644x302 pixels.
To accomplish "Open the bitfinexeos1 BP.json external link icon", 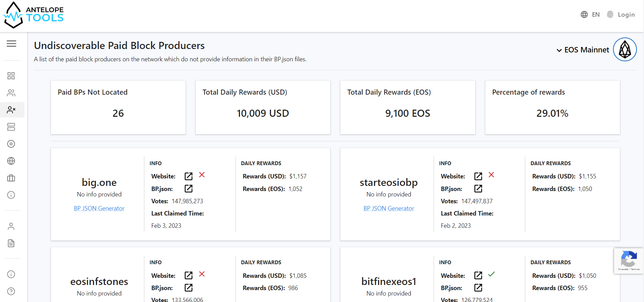I will click(x=478, y=288).
